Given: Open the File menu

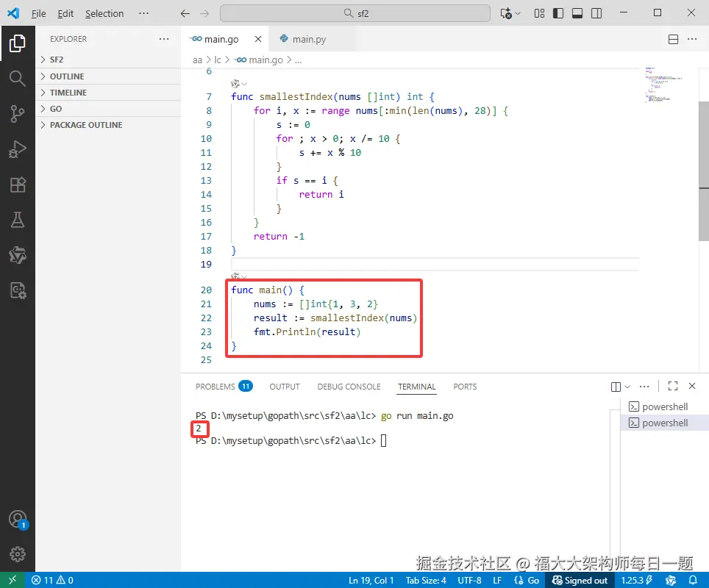Looking at the screenshot, I should point(38,13).
